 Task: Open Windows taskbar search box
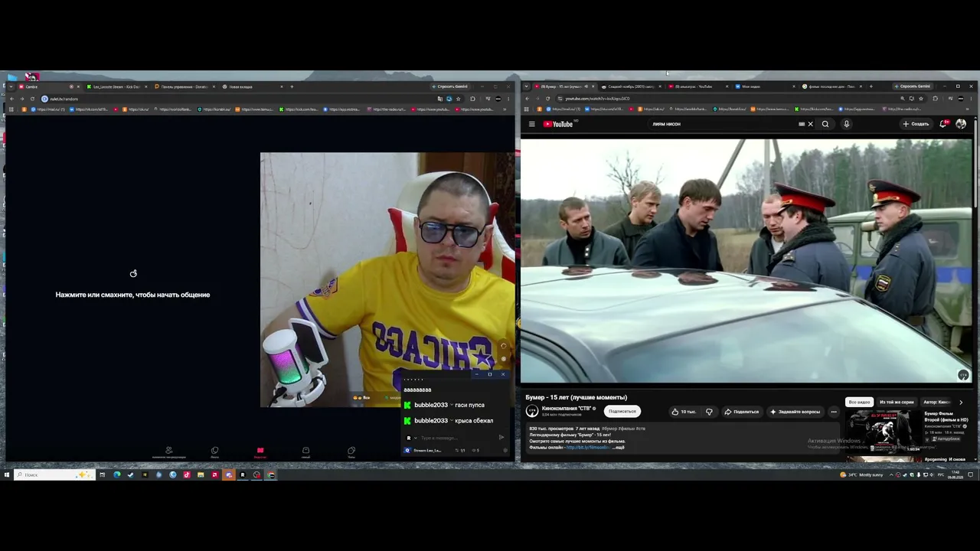55,474
